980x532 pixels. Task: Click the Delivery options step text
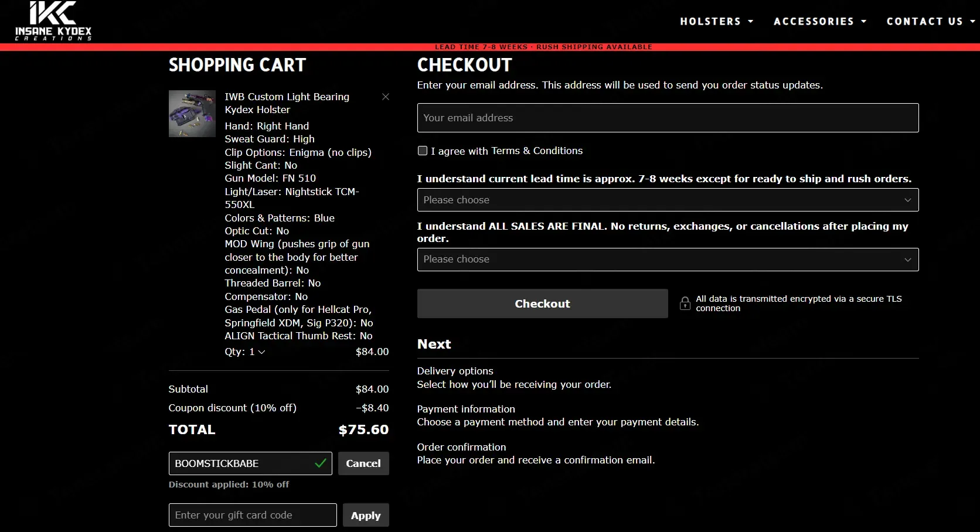(x=455, y=371)
